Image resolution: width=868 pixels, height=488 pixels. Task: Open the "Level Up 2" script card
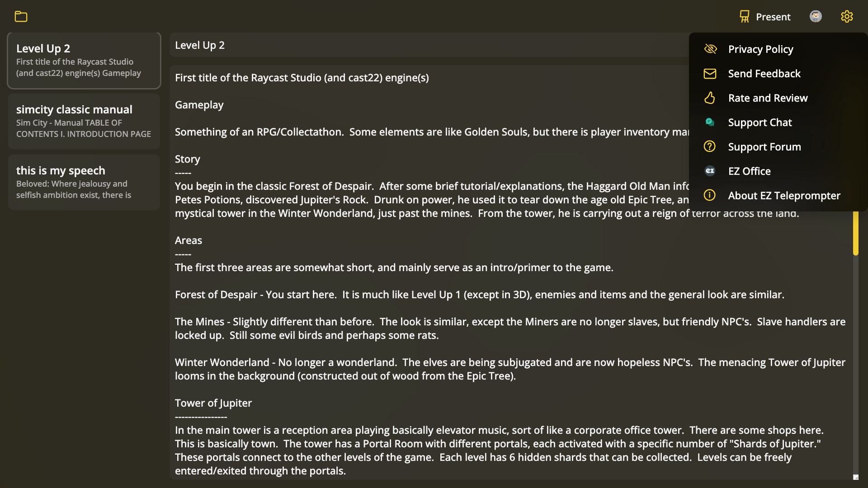(x=84, y=60)
